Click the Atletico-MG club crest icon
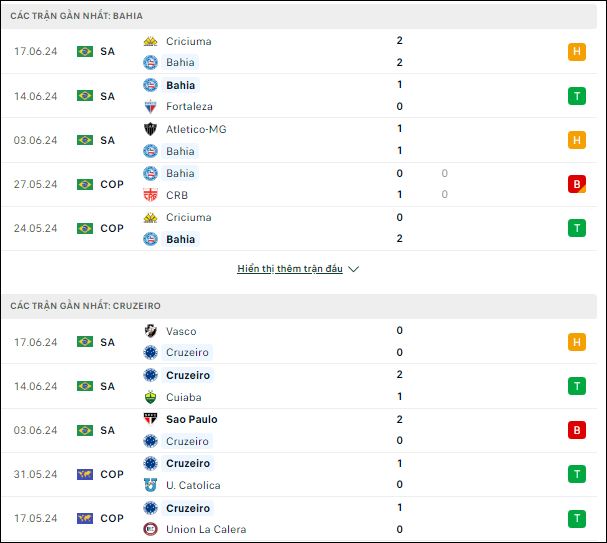Viewport: 607px width, 543px height. click(150, 129)
